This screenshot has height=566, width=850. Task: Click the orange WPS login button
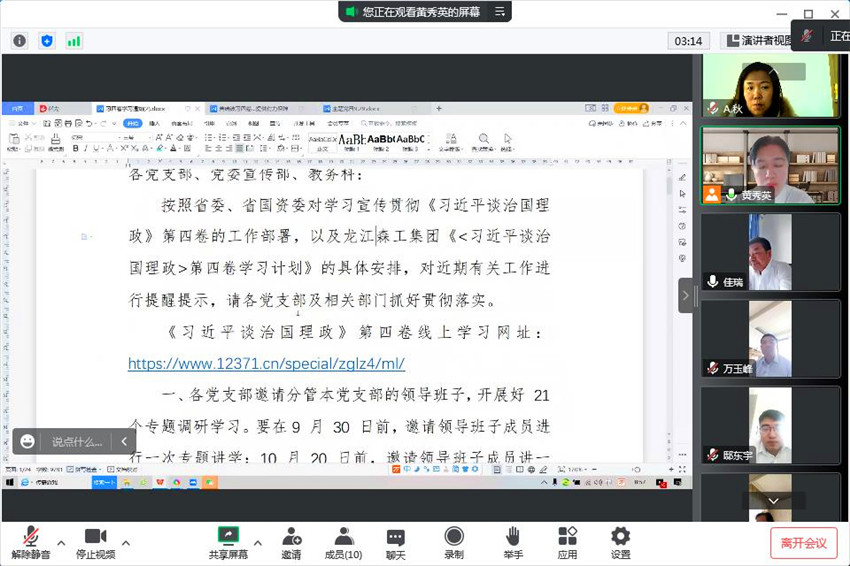(632, 108)
